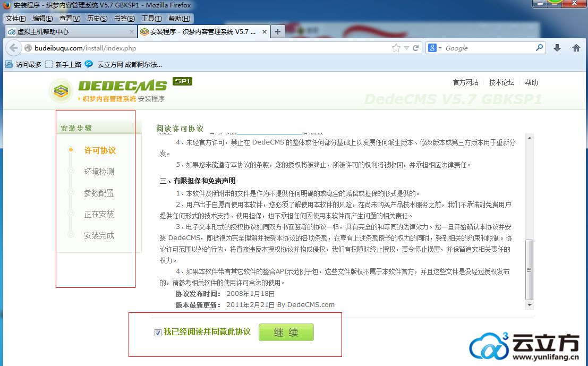Click the 安装步骤 sidebar heading
Image resolution: width=588 pixels, height=366 pixels.
pyautogui.click(x=76, y=128)
